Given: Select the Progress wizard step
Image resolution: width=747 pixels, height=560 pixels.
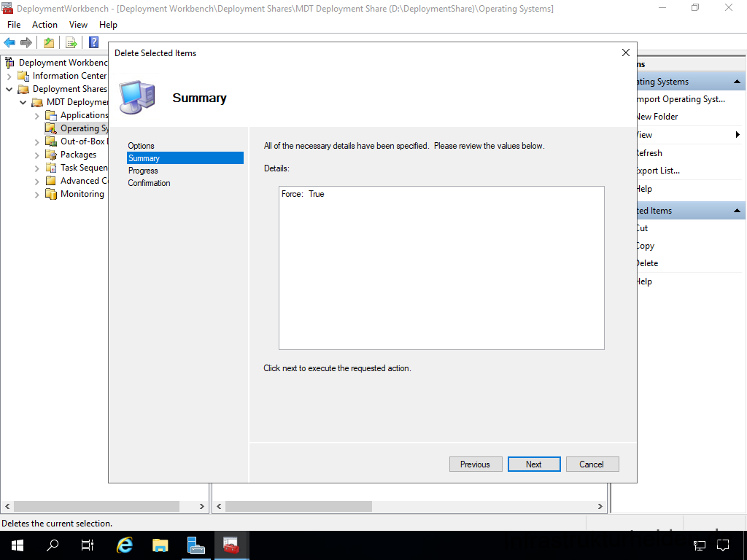Looking at the screenshot, I should (x=143, y=171).
